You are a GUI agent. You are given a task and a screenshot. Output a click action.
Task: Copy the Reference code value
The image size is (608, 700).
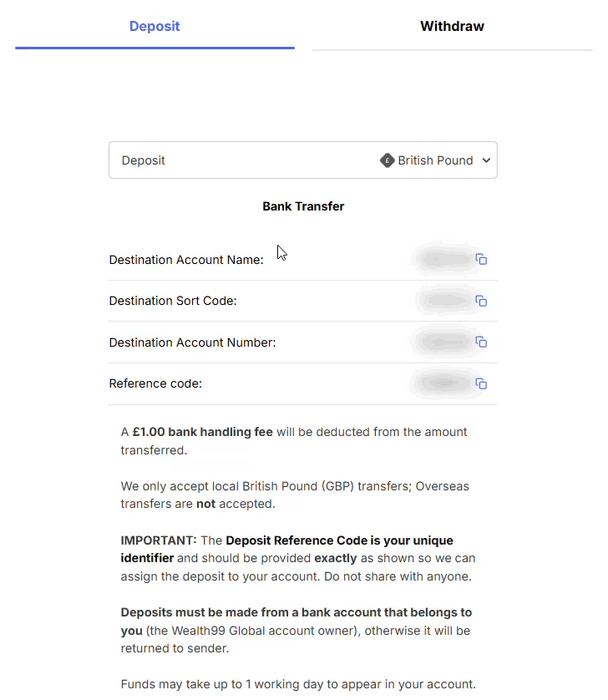pos(481,383)
